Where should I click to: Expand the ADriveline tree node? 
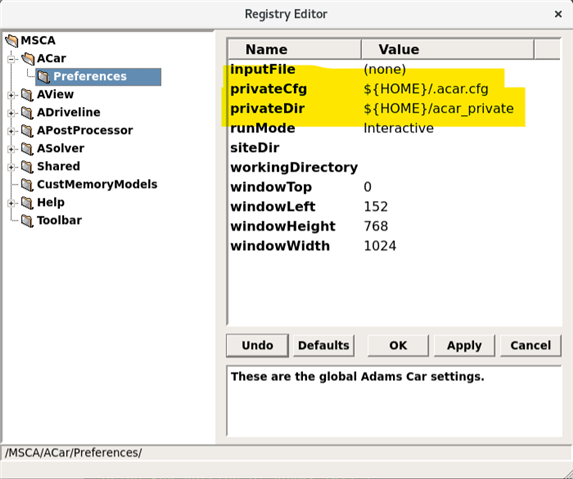[x=11, y=113]
